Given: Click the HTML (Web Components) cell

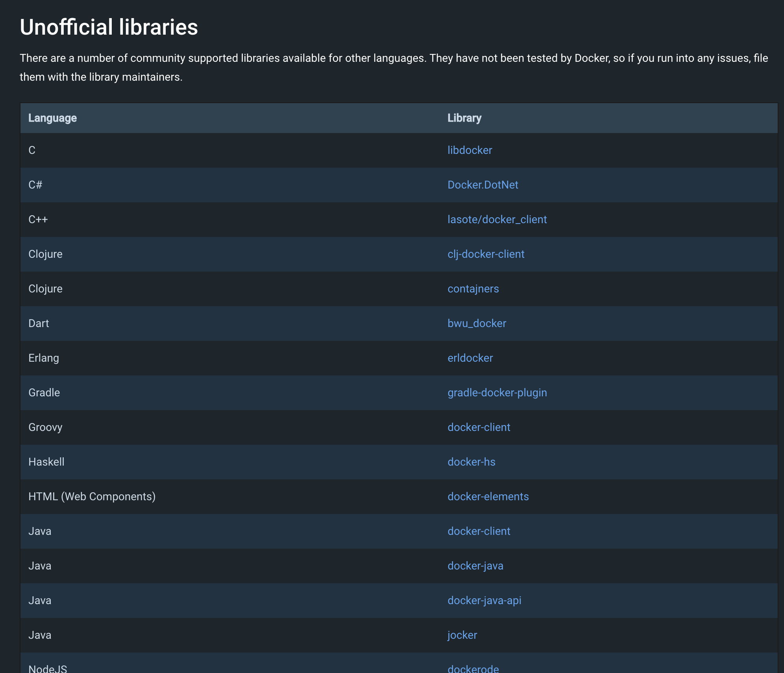Looking at the screenshot, I should point(92,497).
